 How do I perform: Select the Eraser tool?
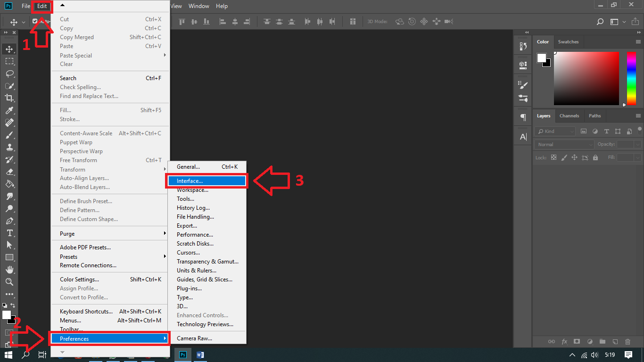(x=9, y=172)
